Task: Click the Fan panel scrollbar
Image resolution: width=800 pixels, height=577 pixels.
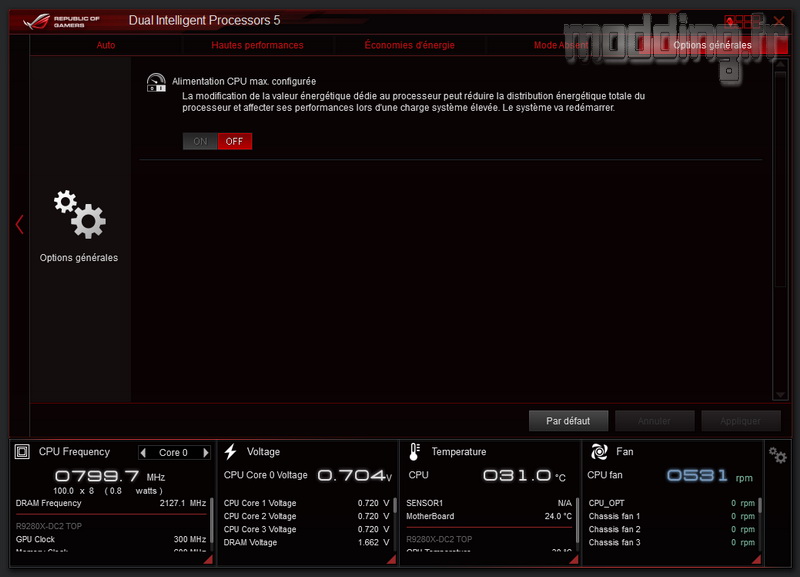Action: 760,506
